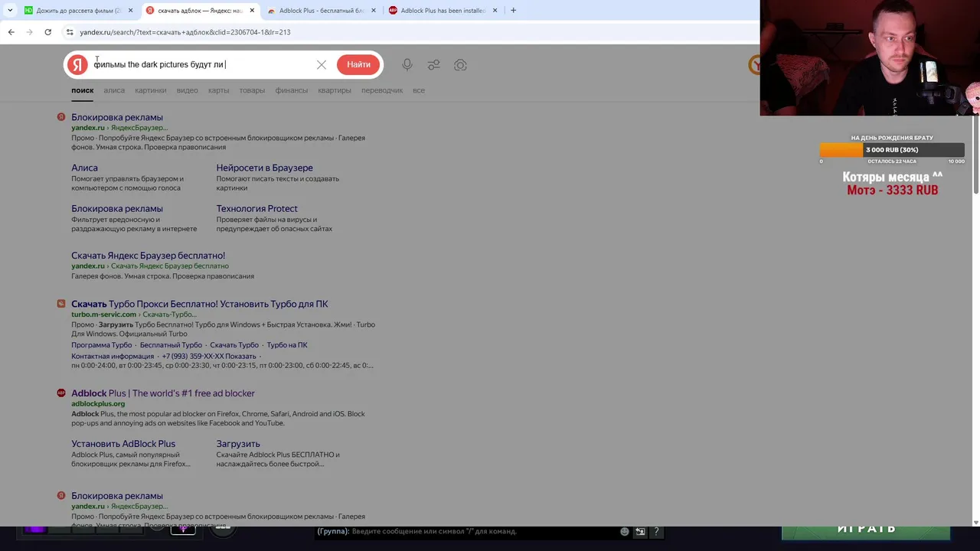Image resolution: width=980 pixels, height=551 pixels.
Task: Open first 'Блокировка рекламы' result title
Action: pyautogui.click(x=117, y=117)
